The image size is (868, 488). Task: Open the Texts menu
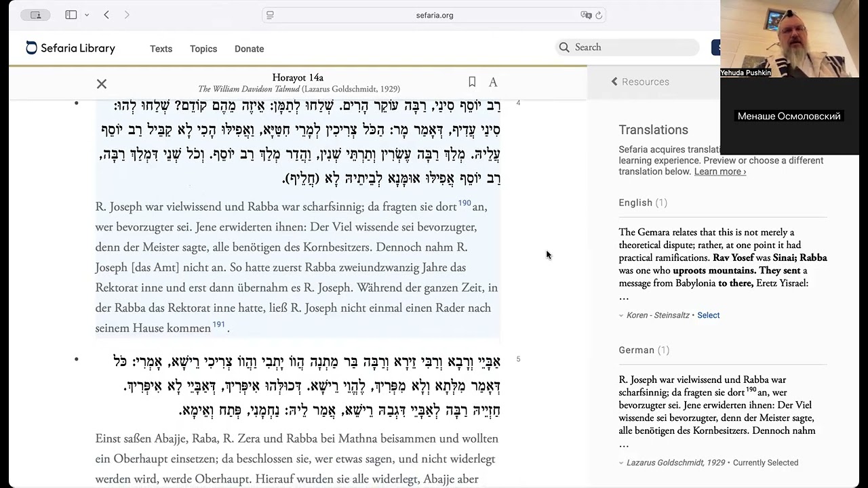click(x=161, y=49)
